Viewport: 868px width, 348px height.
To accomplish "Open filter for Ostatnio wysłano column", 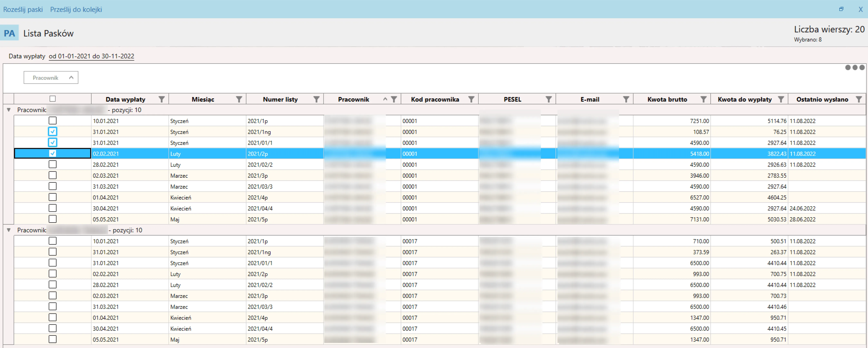I will coord(859,99).
